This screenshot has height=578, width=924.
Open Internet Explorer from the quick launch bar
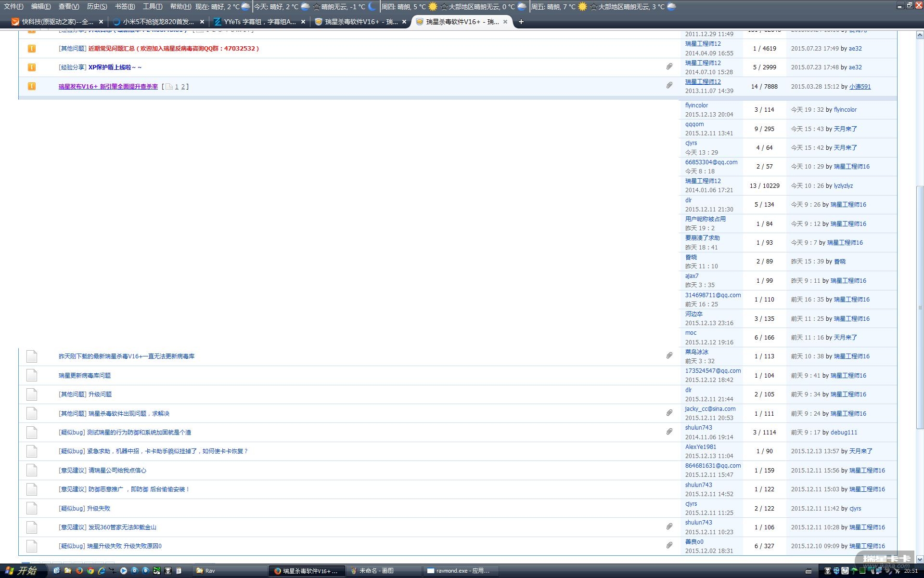click(102, 571)
